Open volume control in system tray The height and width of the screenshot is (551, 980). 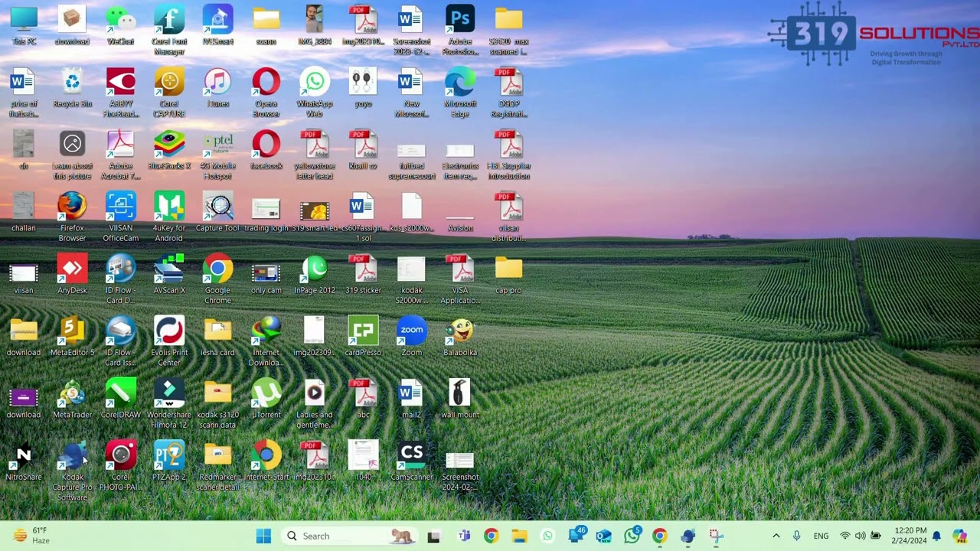click(860, 536)
